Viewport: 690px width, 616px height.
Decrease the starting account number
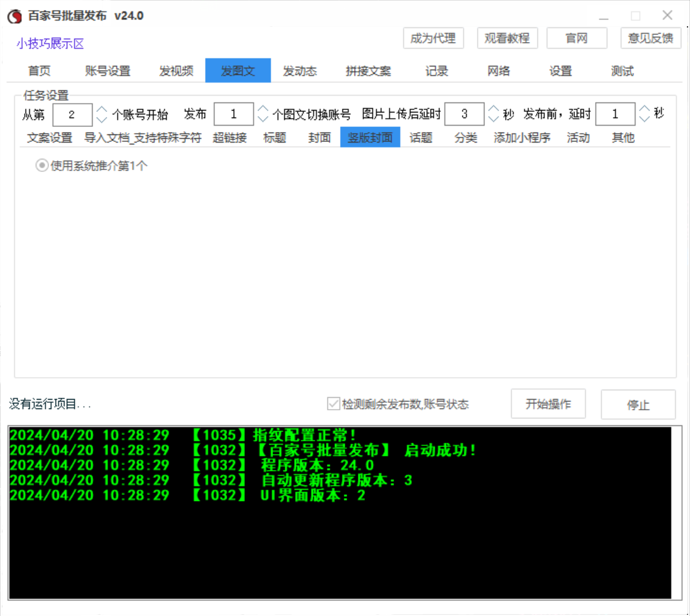102,119
